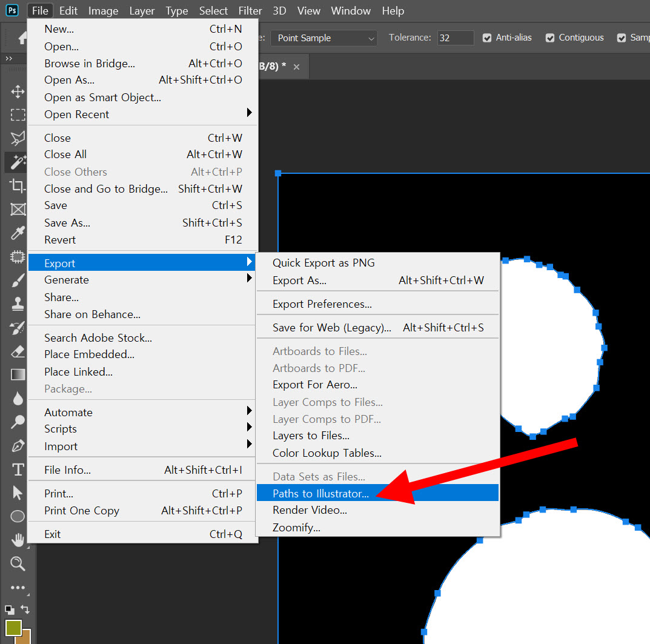Choose Paths to Illustrator export option
Viewport: 650px width, 644px height.
377,493
